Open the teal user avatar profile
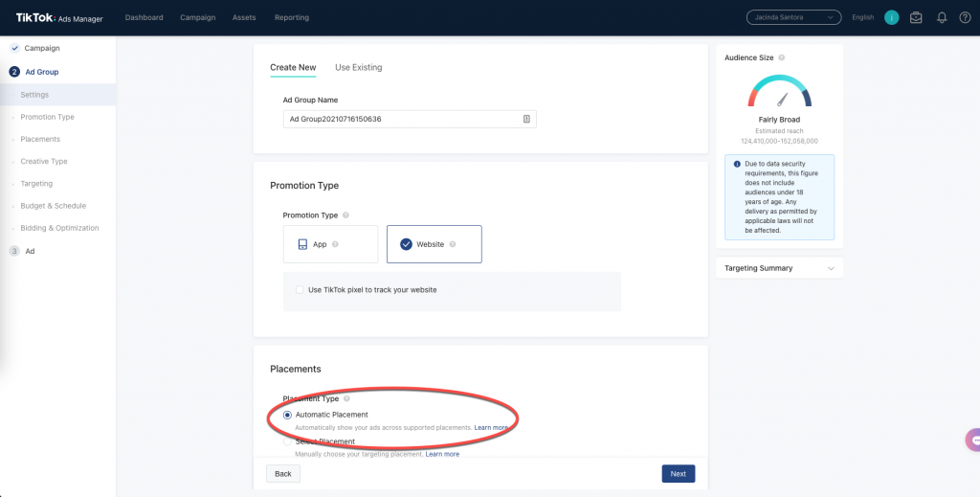 [891, 17]
